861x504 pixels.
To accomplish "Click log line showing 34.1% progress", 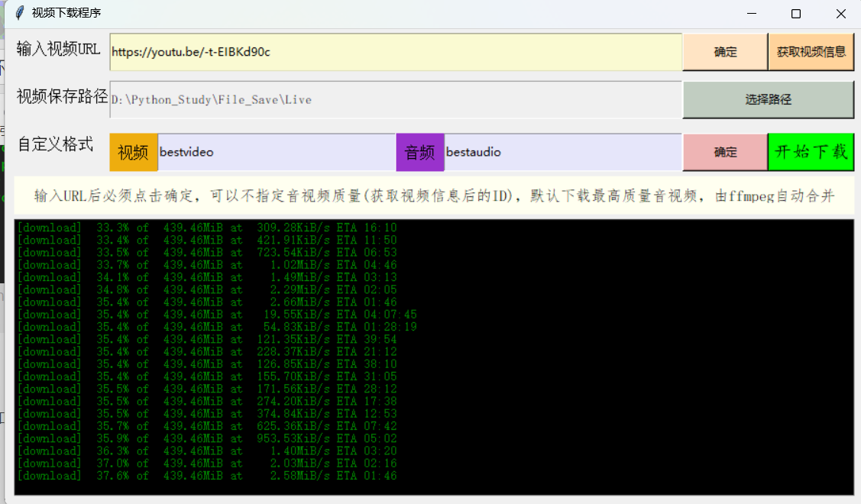I will pyautogui.click(x=207, y=277).
